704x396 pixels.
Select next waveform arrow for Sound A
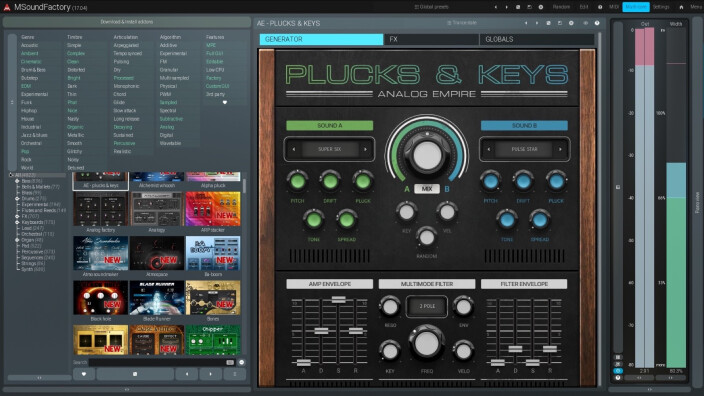[x=365, y=149]
